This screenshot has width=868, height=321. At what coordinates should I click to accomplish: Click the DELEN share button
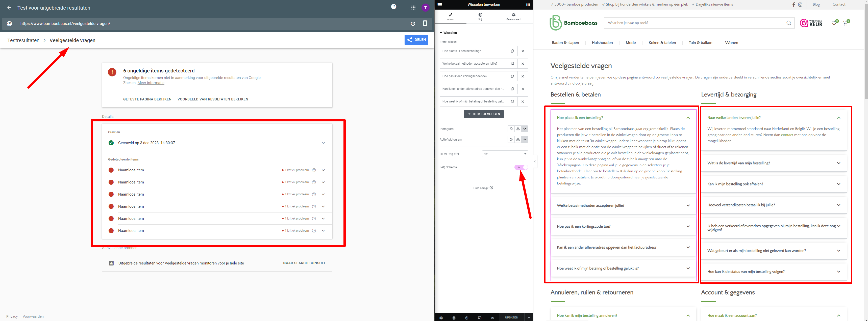[x=416, y=40]
